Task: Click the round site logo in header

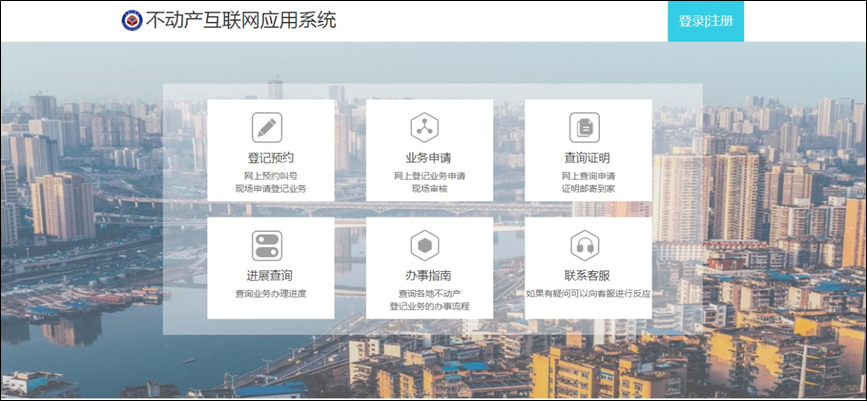Action: coord(132,20)
